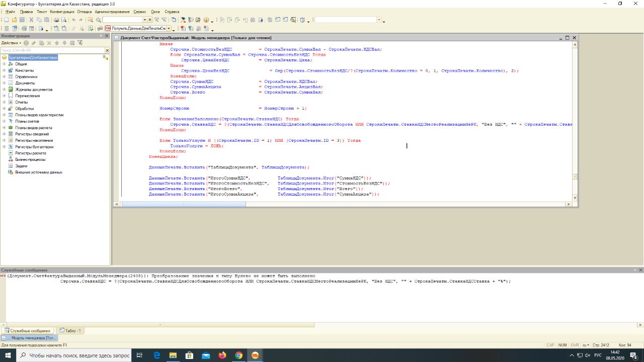Click the Undo arrow in the toolbar
Screen dimensions: 644x362
coord(74,20)
